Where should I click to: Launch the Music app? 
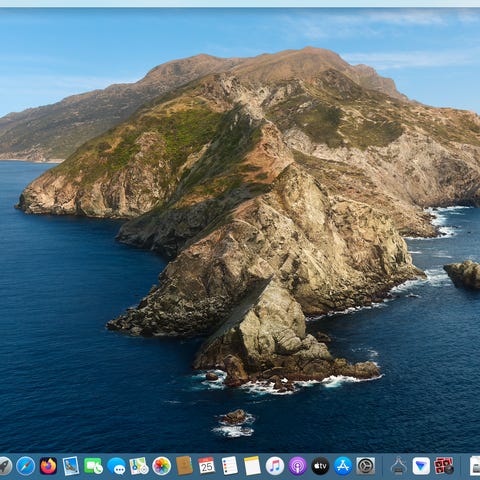(275, 466)
